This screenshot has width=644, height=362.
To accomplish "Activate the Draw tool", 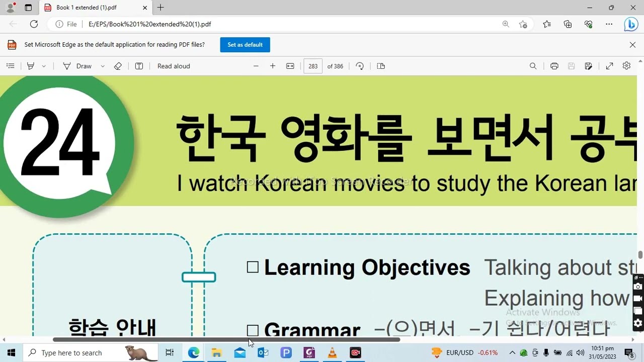I will 77,66.
